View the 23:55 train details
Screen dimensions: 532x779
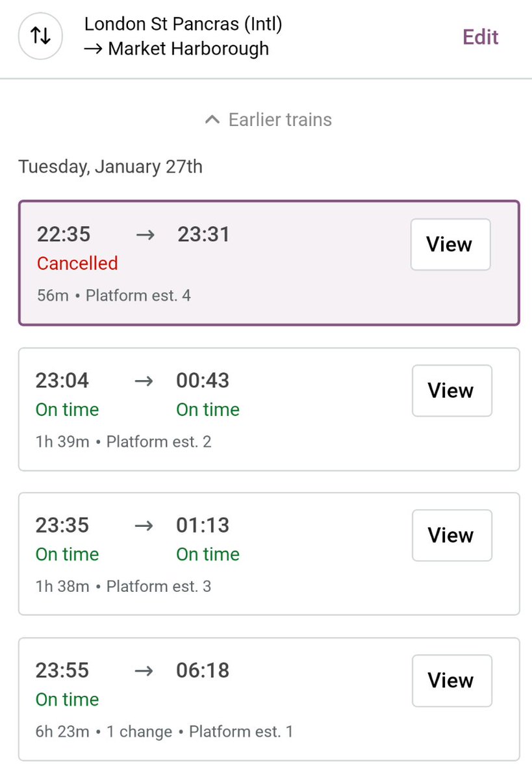[451, 680]
